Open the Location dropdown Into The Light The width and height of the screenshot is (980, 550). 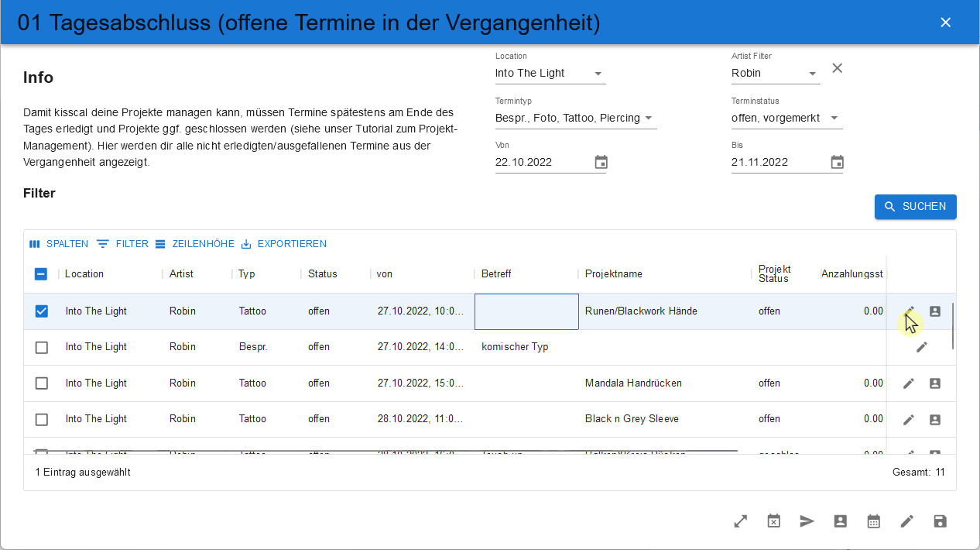click(550, 73)
